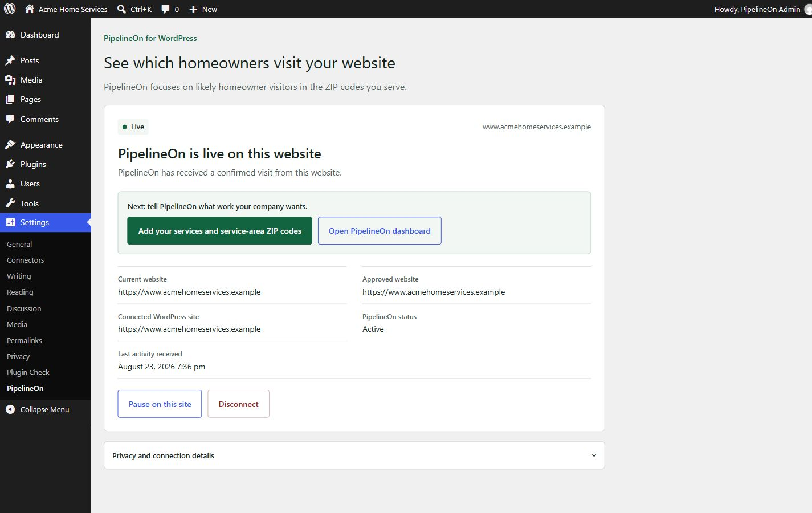The width and height of the screenshot is (812, 513).
Task: Click Acme Home Services site link
Action: point(66,9)
